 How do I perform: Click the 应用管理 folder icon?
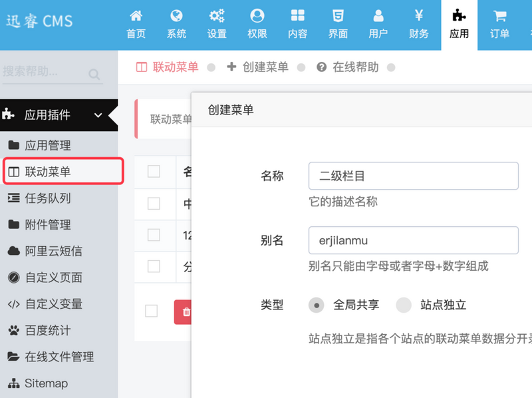13,145
